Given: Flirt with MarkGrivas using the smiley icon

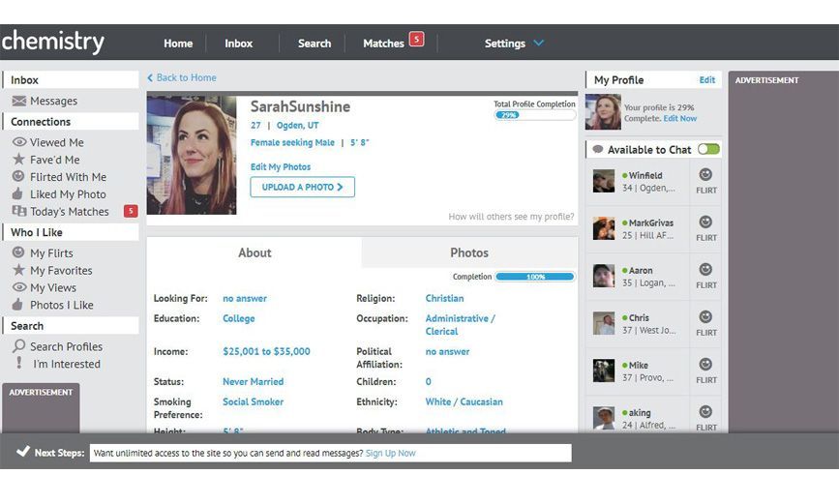Looking at the screenshot, I should click(x=705, y=222).
